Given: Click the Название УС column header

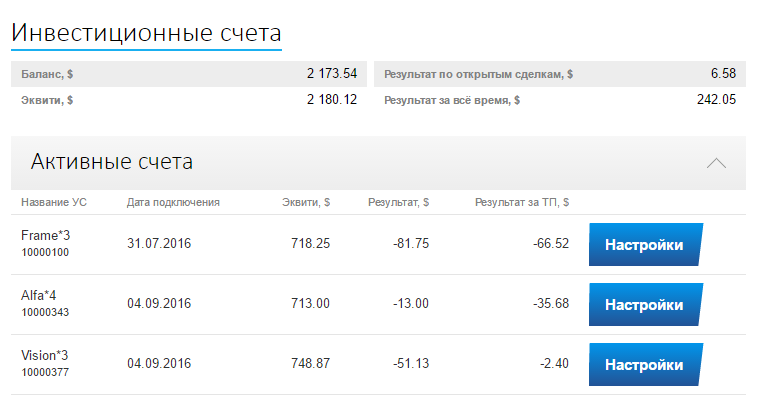Looking at the screenshot, I should click(x=54, y=202).
